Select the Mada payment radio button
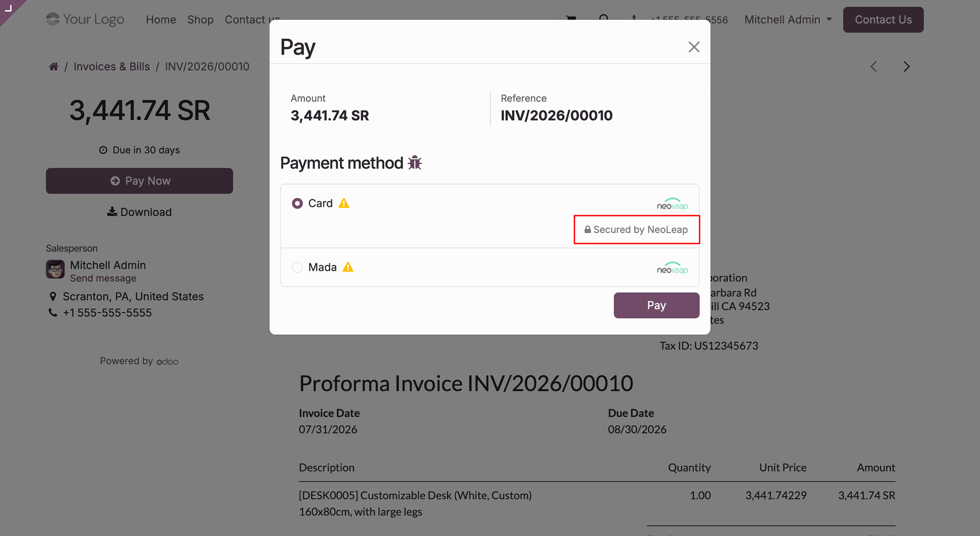 pos(297,267)
